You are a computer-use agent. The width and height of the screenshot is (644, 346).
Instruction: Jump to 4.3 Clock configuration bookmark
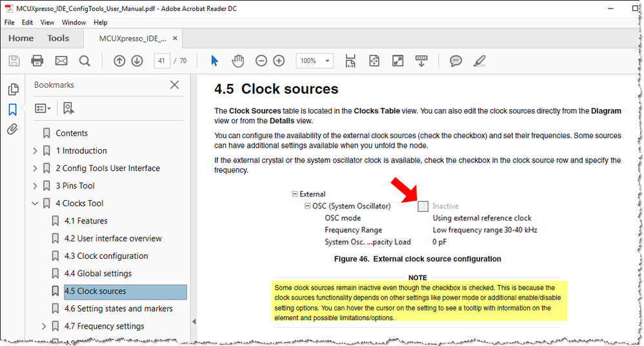click(106, 256)
